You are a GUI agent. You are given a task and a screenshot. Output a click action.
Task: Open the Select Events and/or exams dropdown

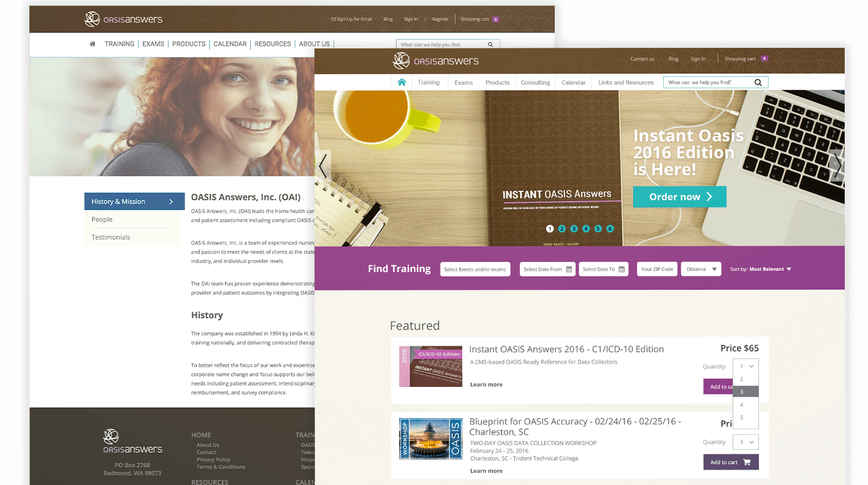[475, 269]
